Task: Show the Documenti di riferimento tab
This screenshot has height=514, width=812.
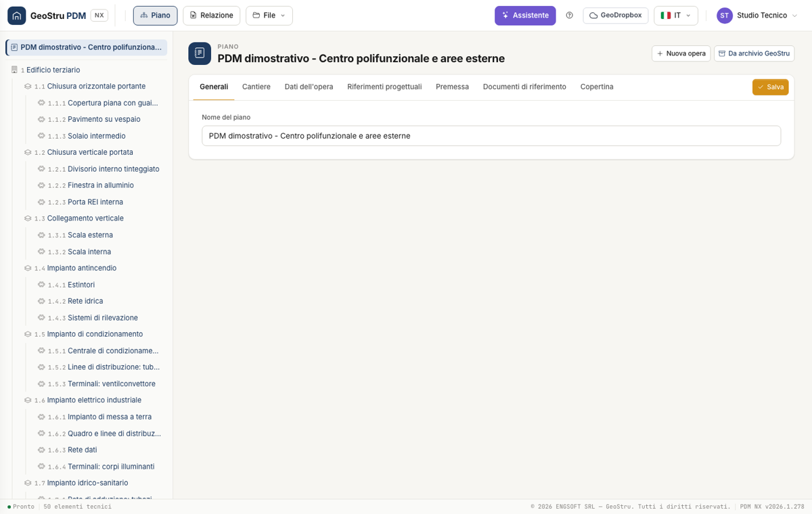Action: point(524,87)
